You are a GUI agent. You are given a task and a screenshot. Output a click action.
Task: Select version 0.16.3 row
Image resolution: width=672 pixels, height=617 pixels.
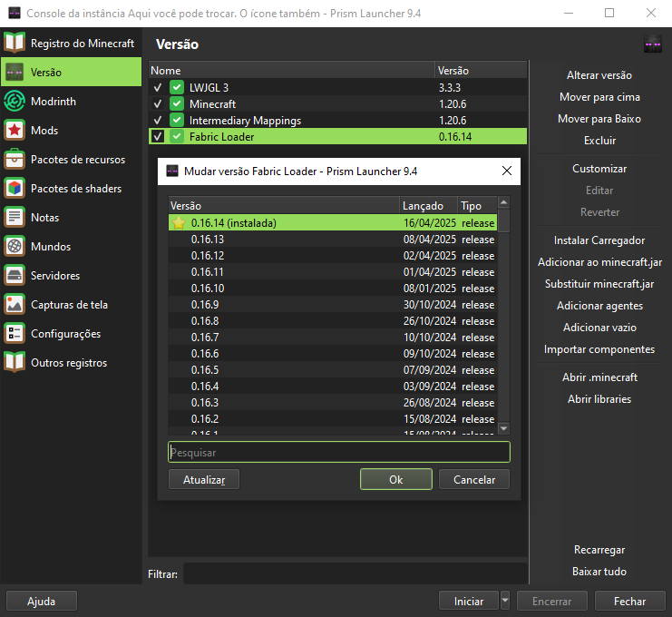click(333, 402)
